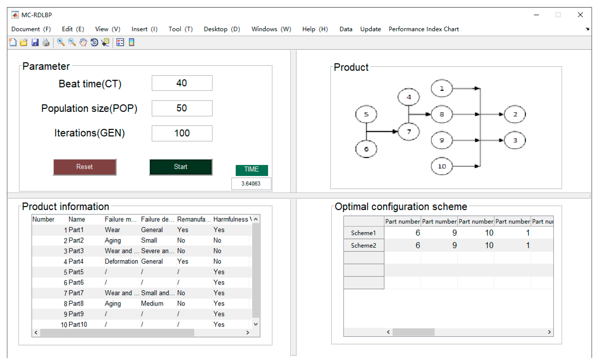The height and width of the screenshot is (364, 598).
Task: Select the Rotate 3D tool
Action: click(94, 43)
